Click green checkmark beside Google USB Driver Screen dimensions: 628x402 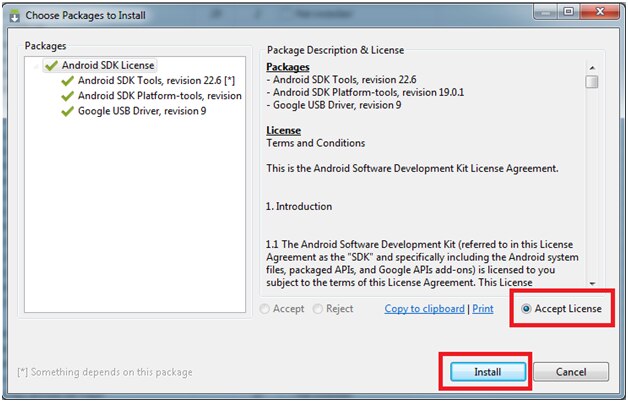click(67, 111)
